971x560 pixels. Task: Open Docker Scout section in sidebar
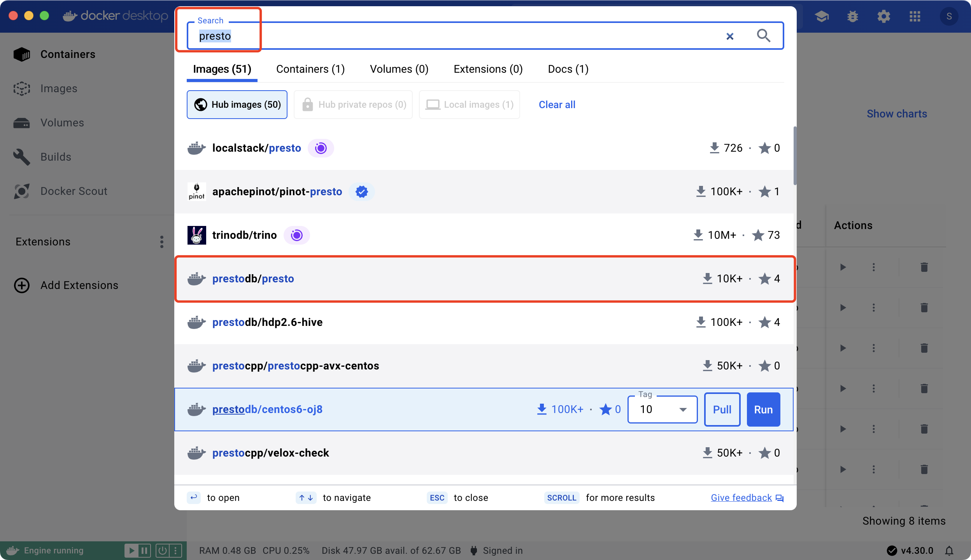[74, 191]
